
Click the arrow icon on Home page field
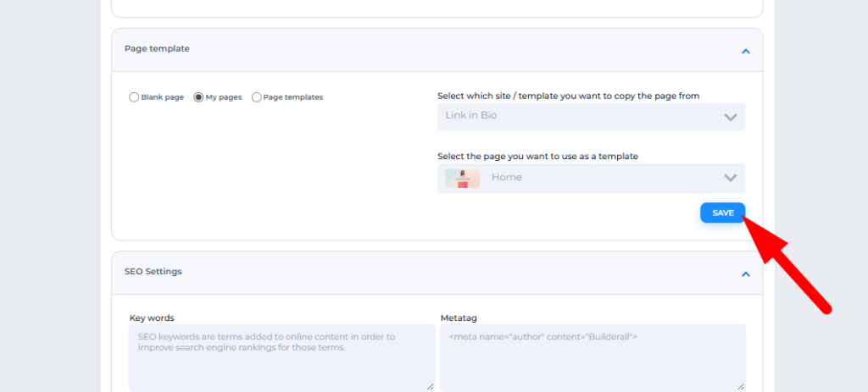click(x=731, y=178)
